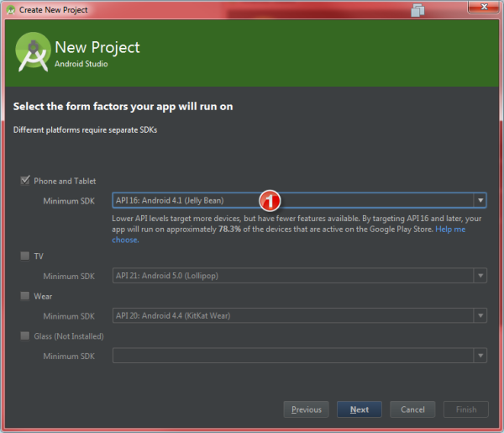Proceed with the Next button
The height and width of the screenshot is (433, 504).
tap(360, 409)
